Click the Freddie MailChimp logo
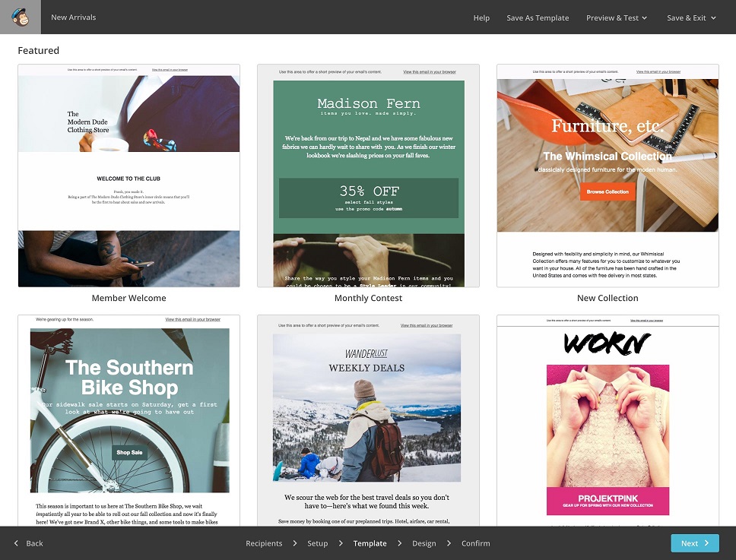This screenshot has height=560, width=736. coord(19,17)
